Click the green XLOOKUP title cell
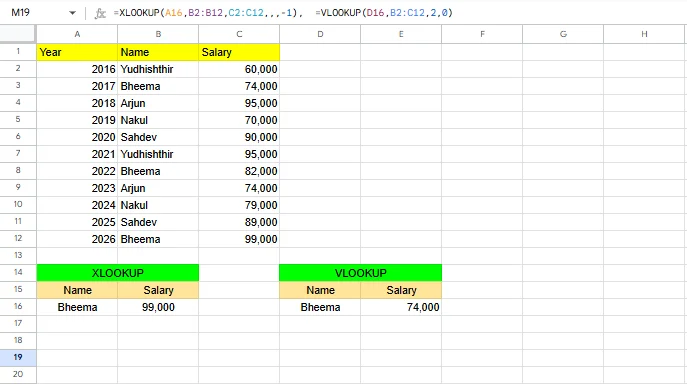Image resolution: width=687 pixels, height=384 pixels. (117, 273)
